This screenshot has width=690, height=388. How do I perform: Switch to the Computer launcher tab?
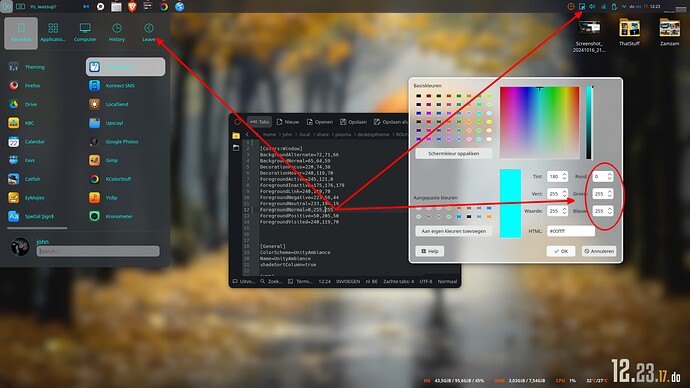[x=85, y=33]
